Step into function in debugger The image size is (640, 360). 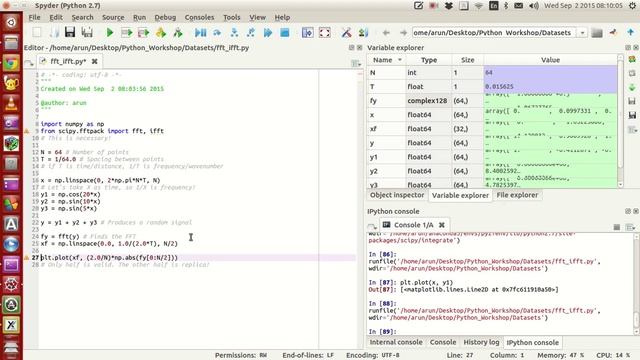click(234, 33)
